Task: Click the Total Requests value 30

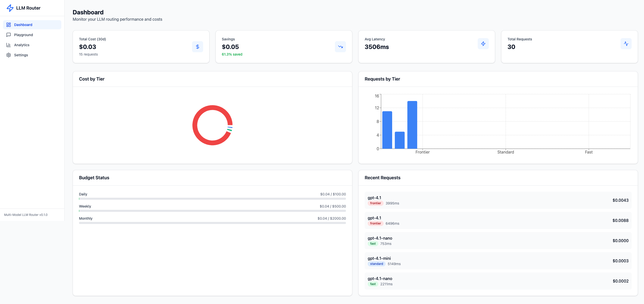Action: [511, 47]
